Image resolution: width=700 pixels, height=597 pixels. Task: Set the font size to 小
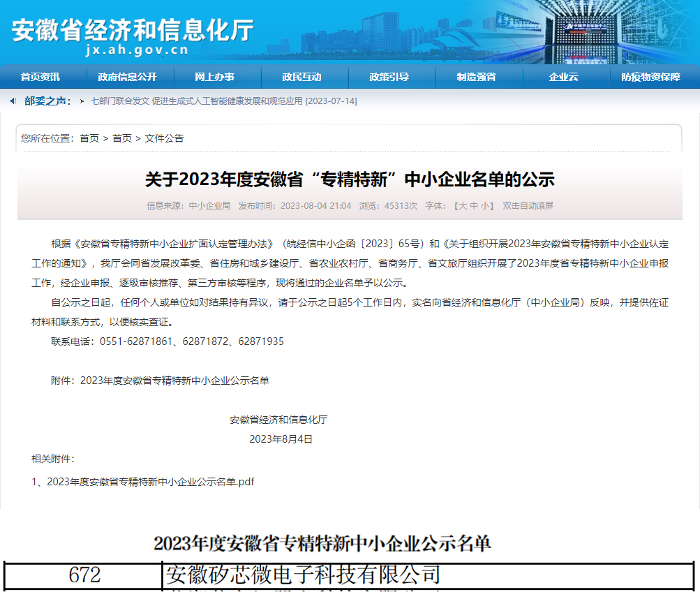[x=484, y=206]
